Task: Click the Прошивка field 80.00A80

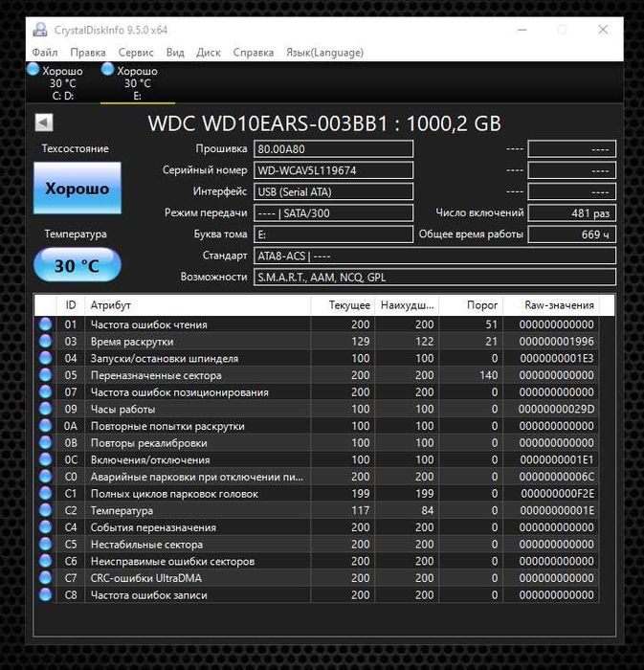Action: [334, 149]
